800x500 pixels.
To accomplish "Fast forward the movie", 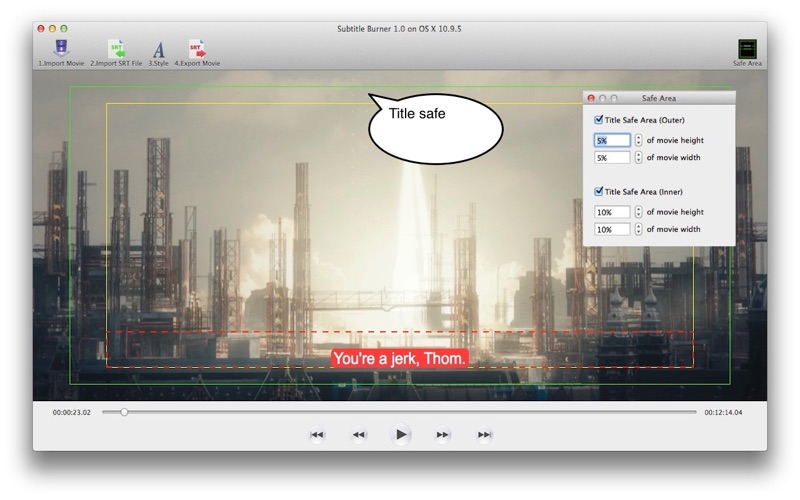I will point(443,435).
